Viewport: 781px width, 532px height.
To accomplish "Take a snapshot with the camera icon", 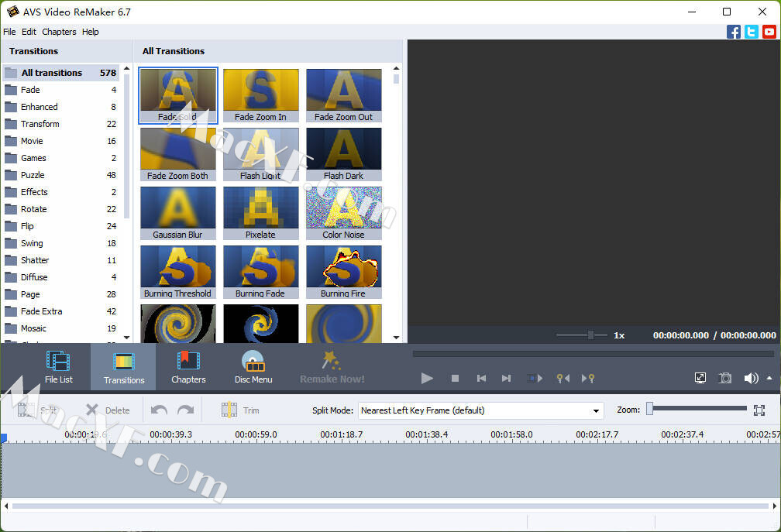I will [x=725, y=378].
